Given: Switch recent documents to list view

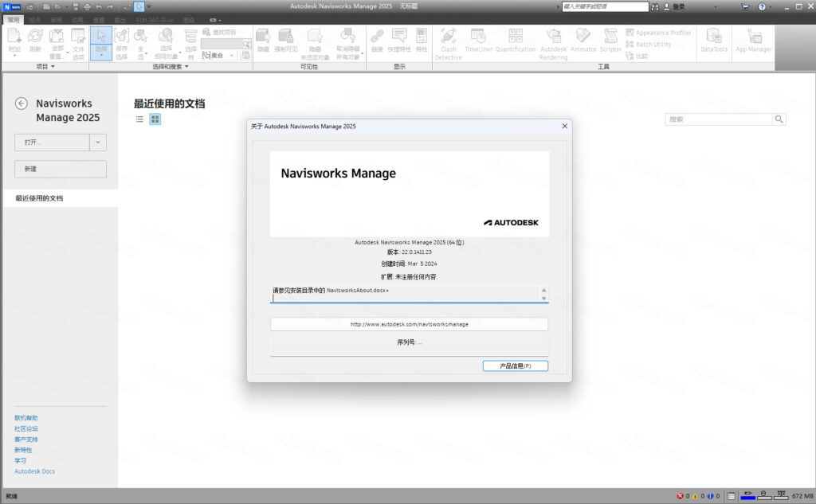Looking at the screenshot, I should tap(139, 119).
